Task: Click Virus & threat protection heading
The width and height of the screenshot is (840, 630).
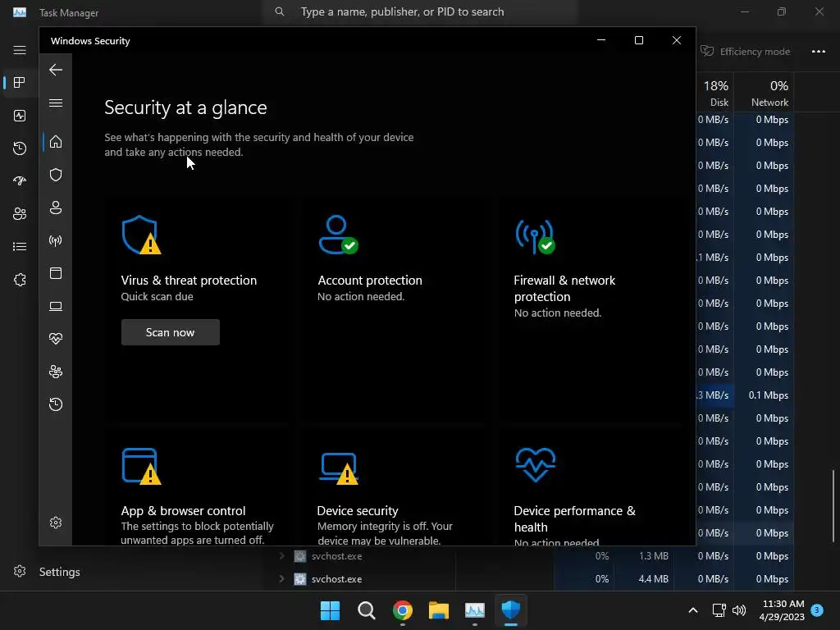Action: click(x=189, y=281)
